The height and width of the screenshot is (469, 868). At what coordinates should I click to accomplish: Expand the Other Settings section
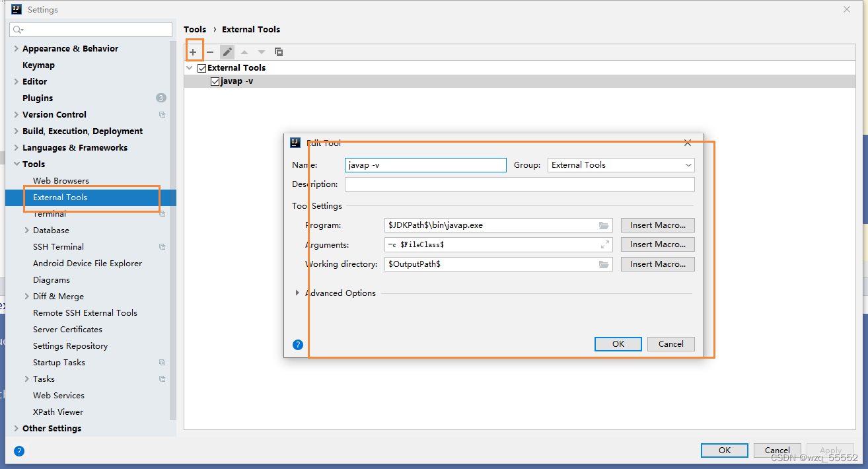[17, 429]
